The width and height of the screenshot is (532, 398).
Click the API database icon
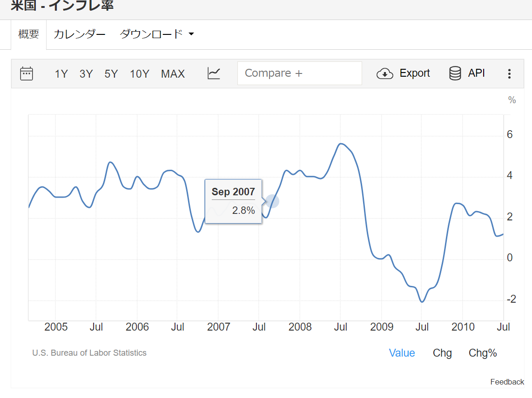click(x=455, y=73)
